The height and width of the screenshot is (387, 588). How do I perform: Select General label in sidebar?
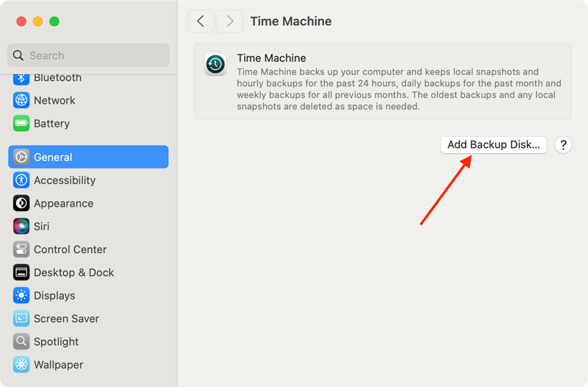tap(53, 157)
